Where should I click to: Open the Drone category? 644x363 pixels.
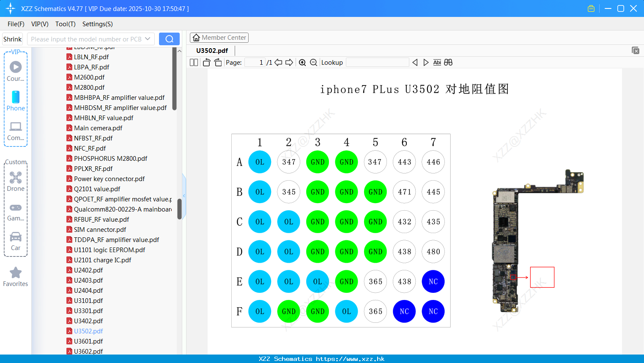(16, 181)
